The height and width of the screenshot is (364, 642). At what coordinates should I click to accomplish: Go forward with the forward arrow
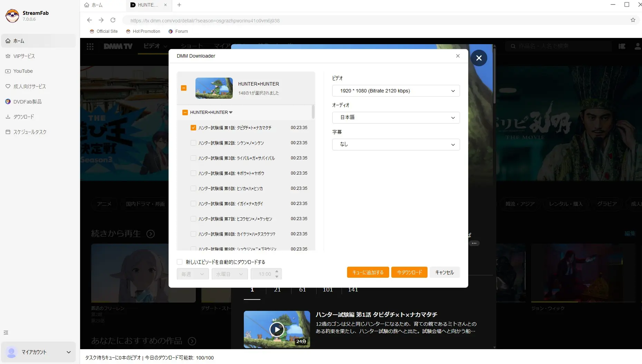[x=101, y=20]
